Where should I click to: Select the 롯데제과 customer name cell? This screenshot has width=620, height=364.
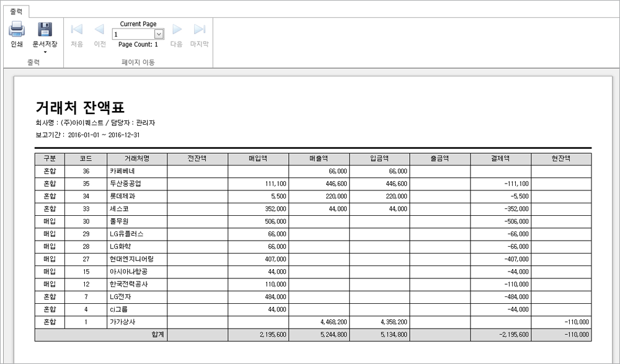pos(137,196)
